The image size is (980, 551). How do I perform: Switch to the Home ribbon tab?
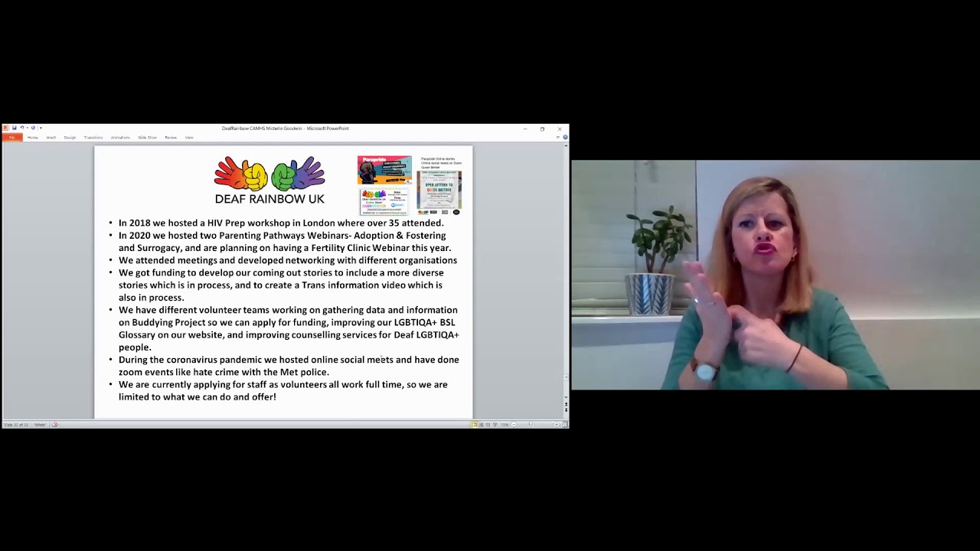33,138
